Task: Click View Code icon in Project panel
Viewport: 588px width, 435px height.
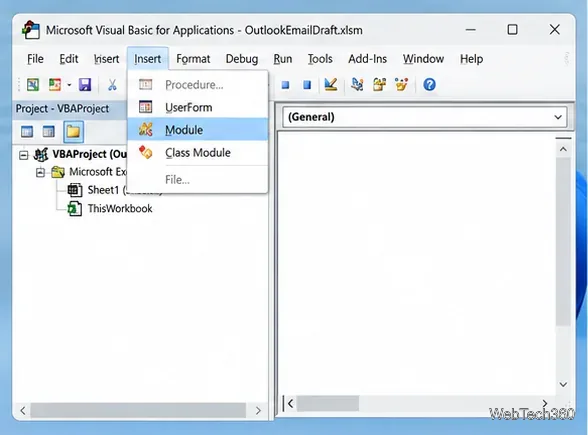Action: tap(27, 132)
